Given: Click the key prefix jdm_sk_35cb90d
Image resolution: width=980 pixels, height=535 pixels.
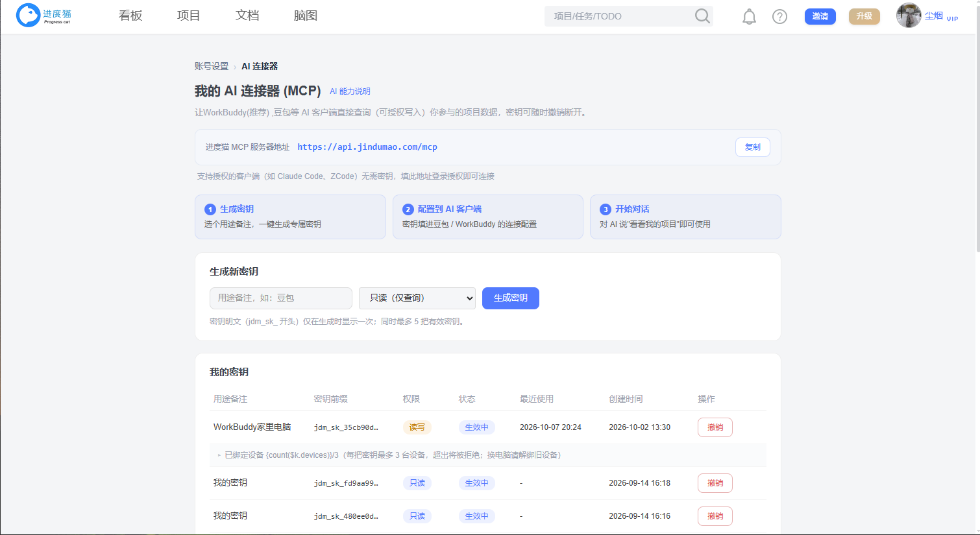Looking at the screenshot, I should 346,427.
